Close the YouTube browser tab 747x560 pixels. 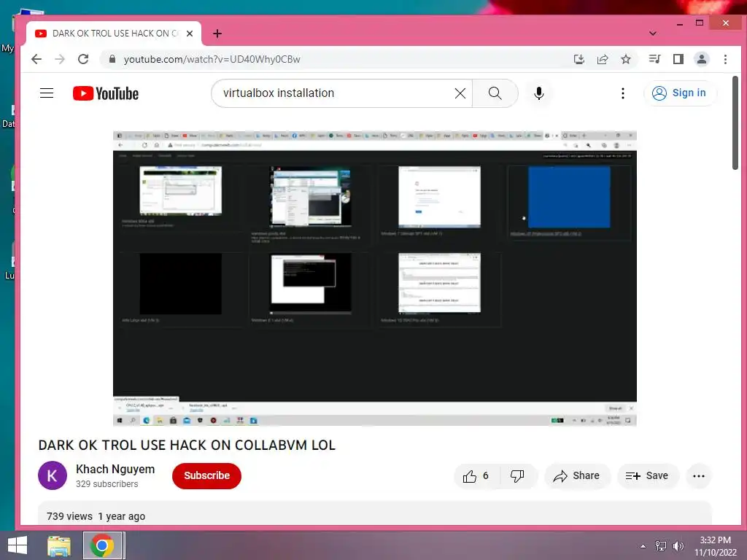pyautogui.click(x=190, y=34)
